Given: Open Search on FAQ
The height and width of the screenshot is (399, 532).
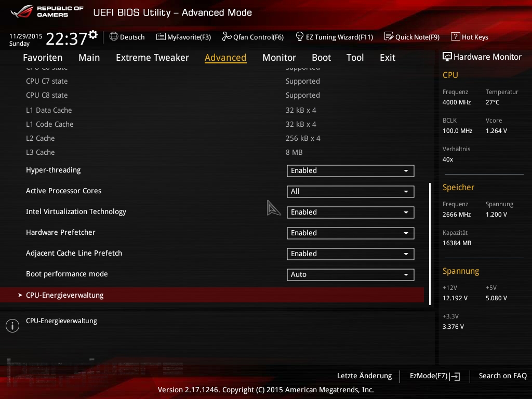Looking at the screenshot, I should pyautogui.click(x=502, y=376).
